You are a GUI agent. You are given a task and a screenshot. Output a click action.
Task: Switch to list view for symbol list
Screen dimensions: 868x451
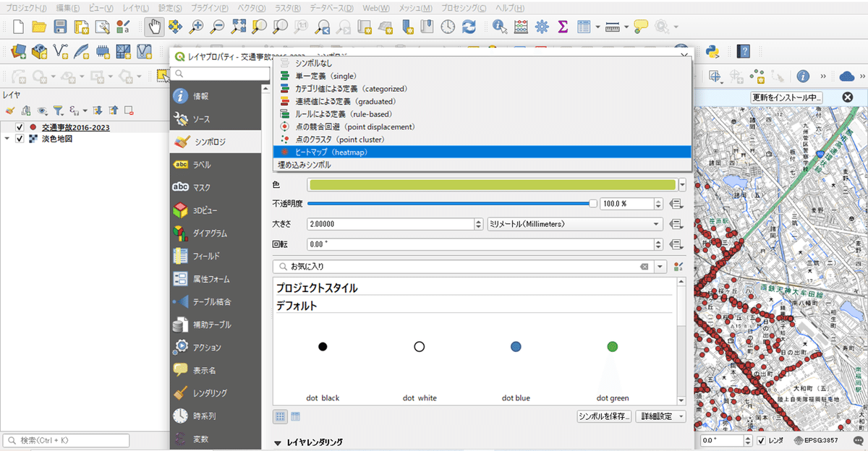tap(295, 416)
